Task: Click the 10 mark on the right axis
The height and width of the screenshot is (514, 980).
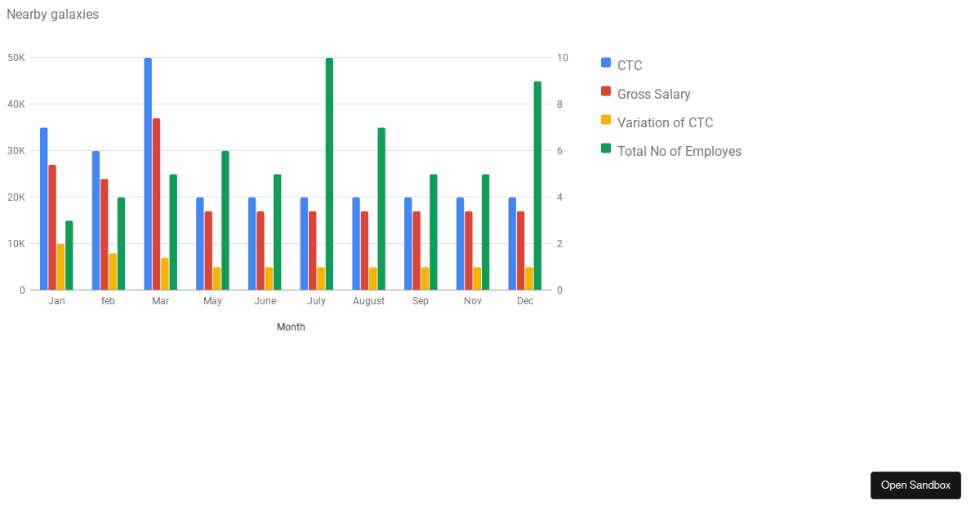Action: (562, 57)
